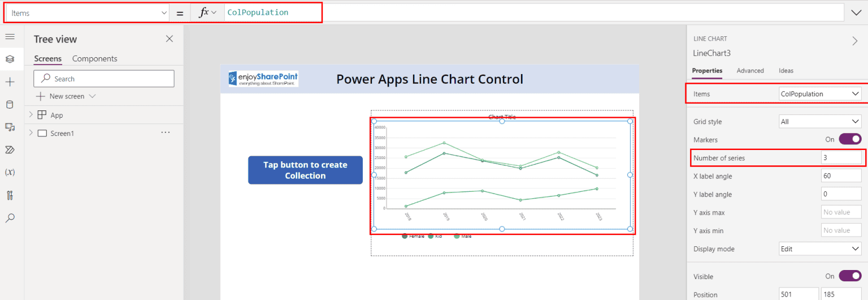
Task: Open the Media icon in left rail
Action: [10, 127]
